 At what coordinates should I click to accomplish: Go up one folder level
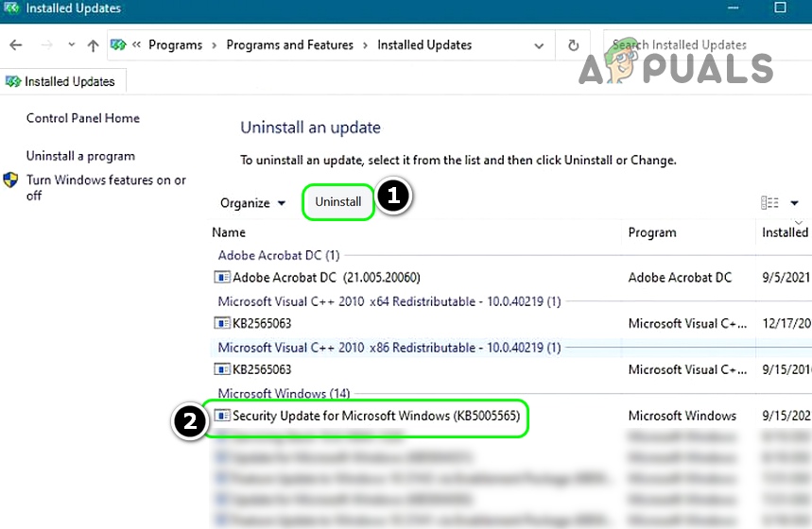[x=94, y=45]
